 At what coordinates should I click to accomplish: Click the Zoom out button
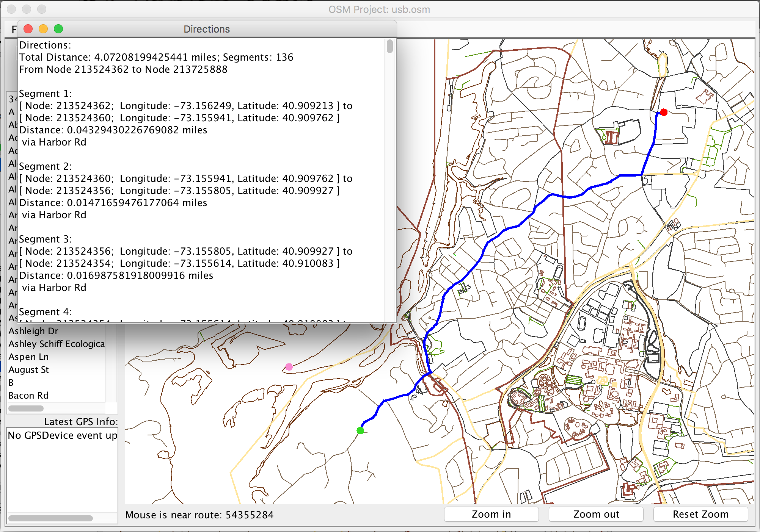(596, 514)
